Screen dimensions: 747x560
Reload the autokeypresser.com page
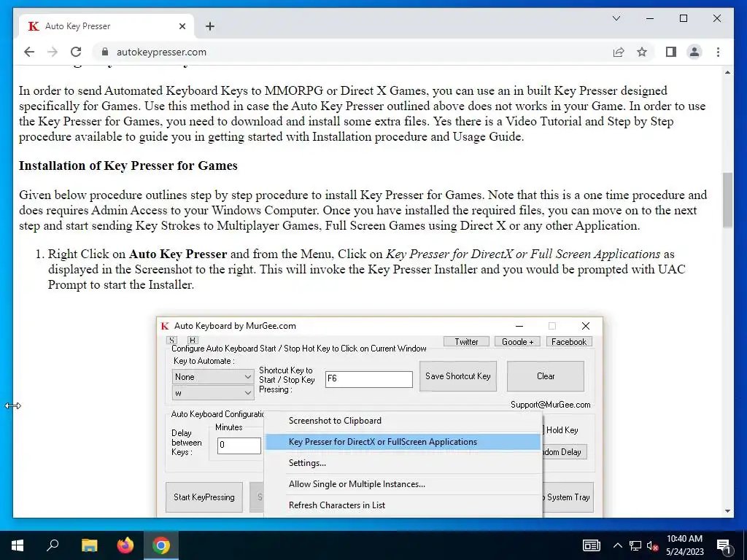point(76,52)
